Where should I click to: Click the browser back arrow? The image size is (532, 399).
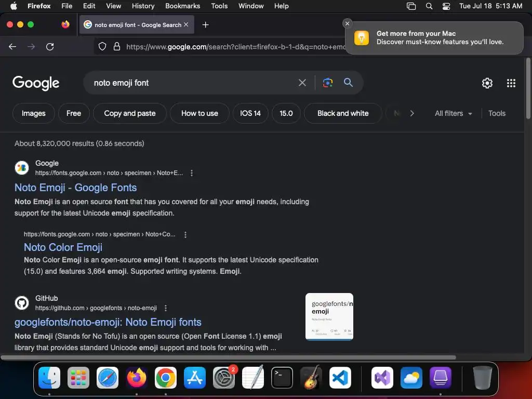12,46
